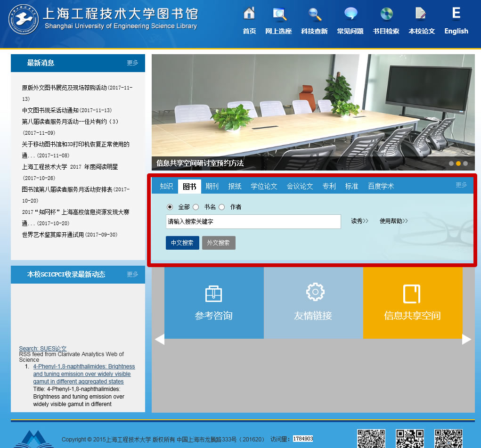
Task: Select the 全部 radio button
Action: 170,207
